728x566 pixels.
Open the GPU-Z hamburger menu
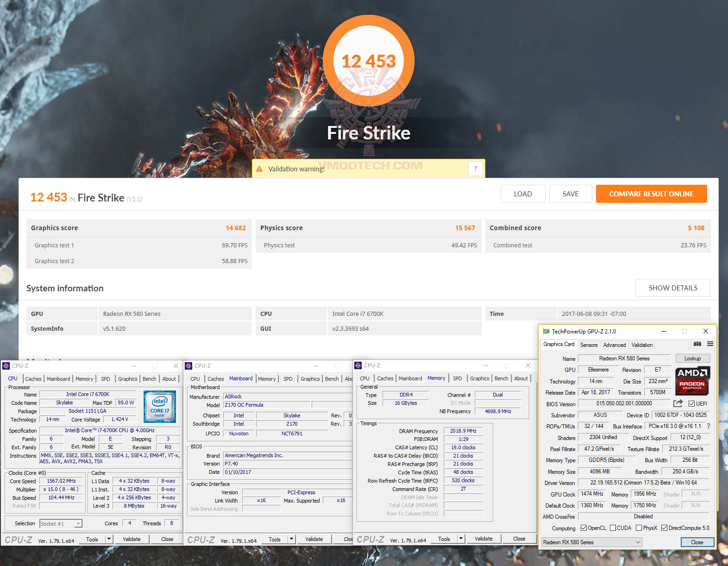click(x=710, y=344)
